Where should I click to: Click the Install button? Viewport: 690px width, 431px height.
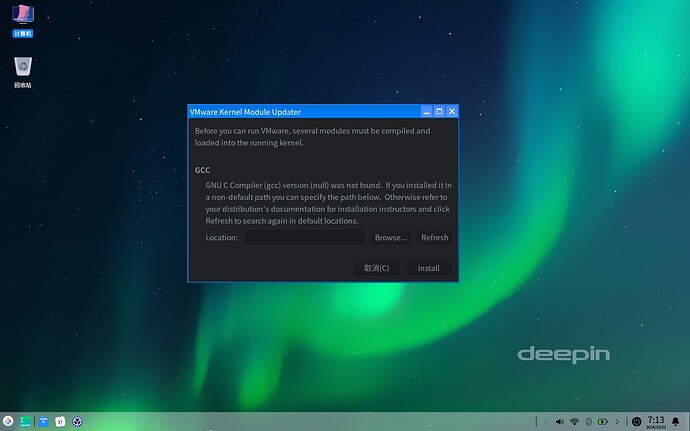click(x=429, y=268)
